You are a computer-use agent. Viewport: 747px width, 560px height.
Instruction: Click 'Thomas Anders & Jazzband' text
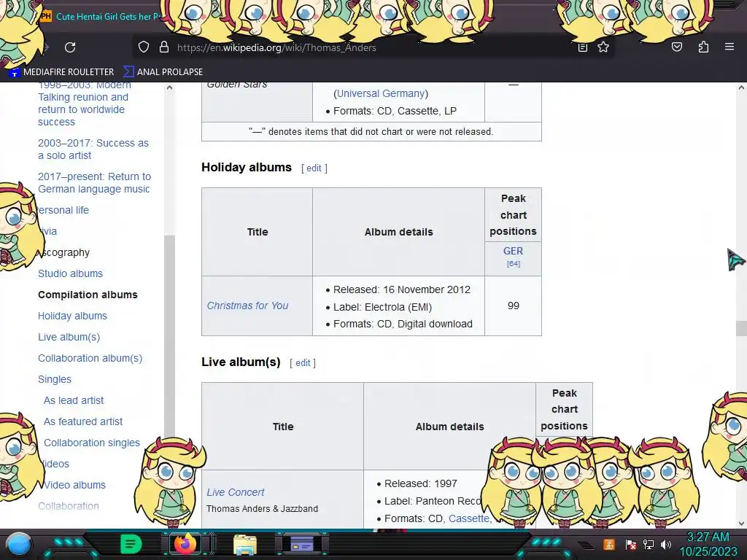pos(263,508)
